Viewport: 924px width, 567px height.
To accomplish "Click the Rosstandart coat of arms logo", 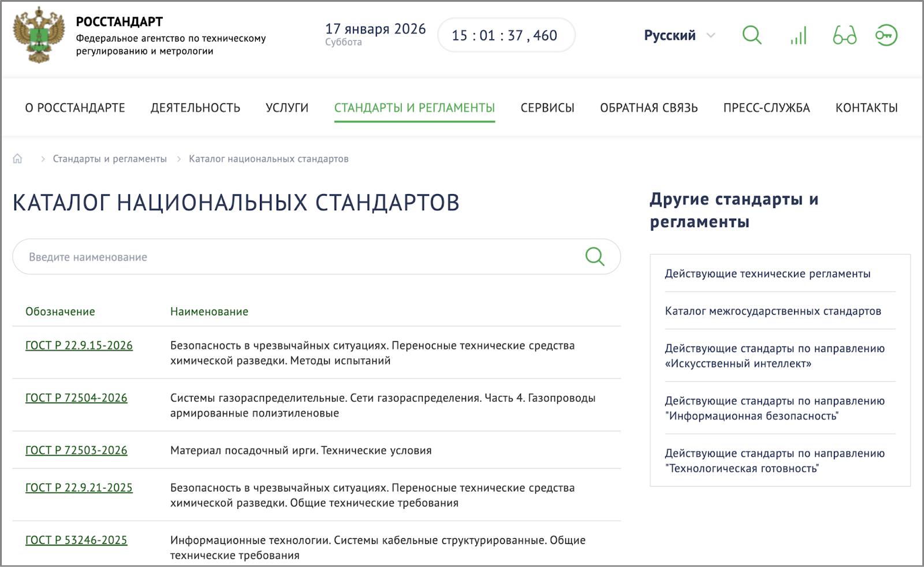I will tap(39, 36).
